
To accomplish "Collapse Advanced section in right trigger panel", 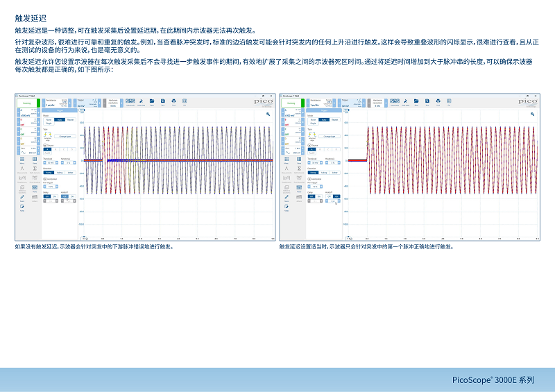I will pos(309,179).
